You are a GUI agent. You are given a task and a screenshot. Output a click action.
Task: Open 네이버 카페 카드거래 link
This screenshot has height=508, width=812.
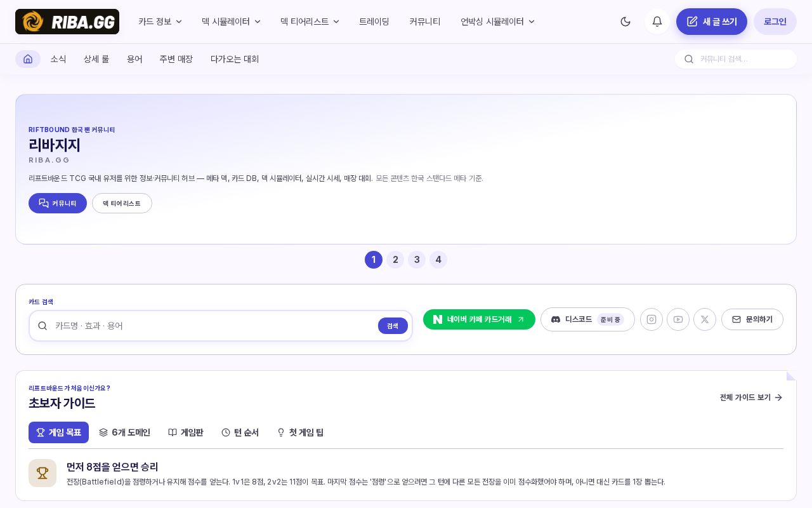479,319
